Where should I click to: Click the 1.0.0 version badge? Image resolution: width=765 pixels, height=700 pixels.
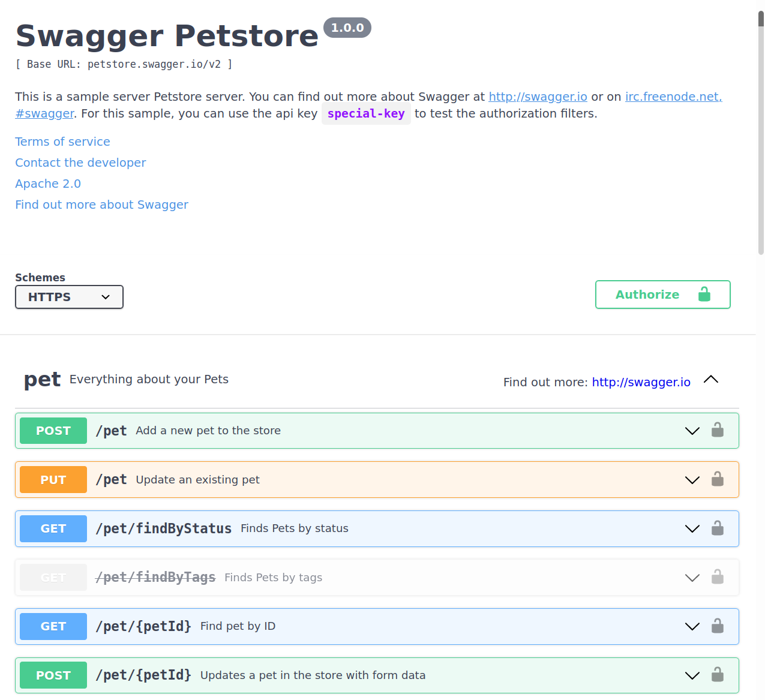[x=347, y=28]
